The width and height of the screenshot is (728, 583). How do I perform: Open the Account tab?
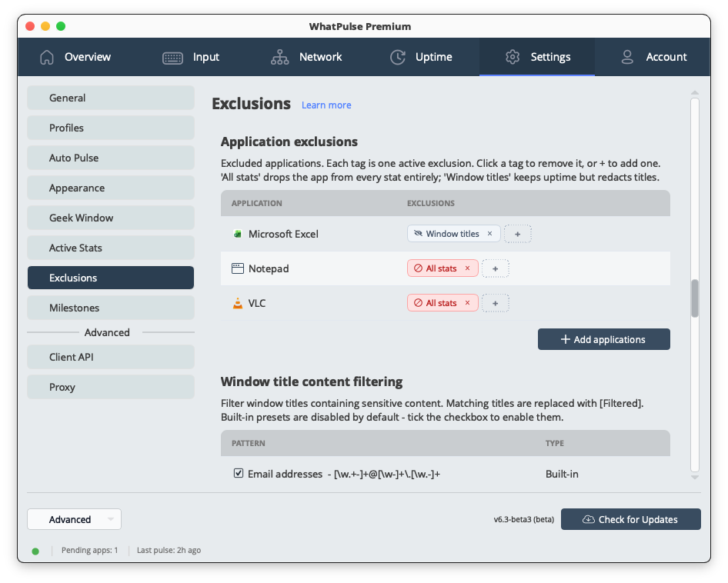653,57
